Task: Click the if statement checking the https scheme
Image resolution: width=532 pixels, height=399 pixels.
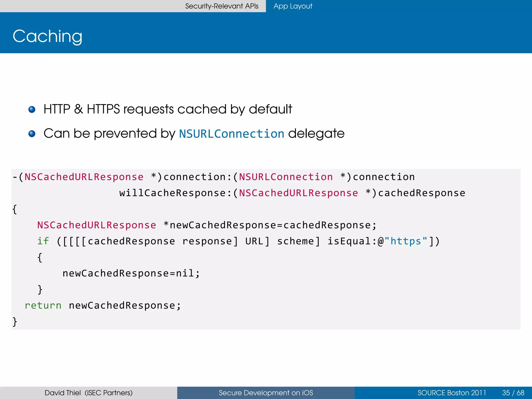Action: 238,241
